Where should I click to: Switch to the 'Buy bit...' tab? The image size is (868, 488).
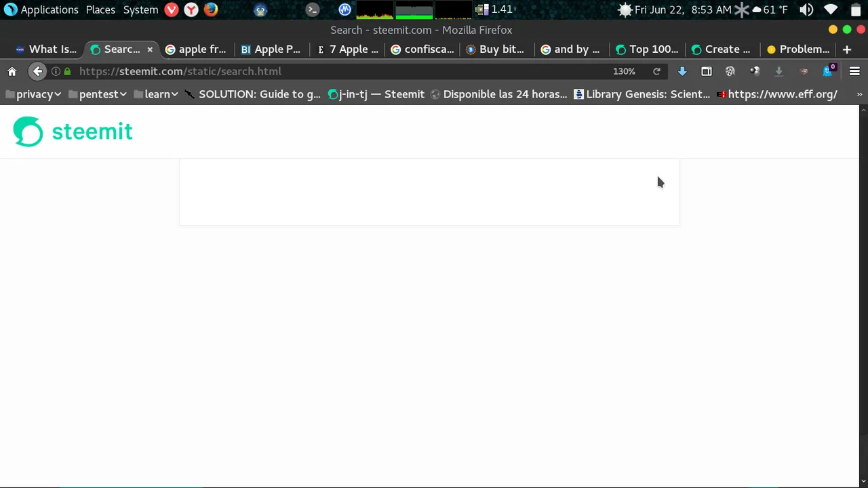pos(496,49)
